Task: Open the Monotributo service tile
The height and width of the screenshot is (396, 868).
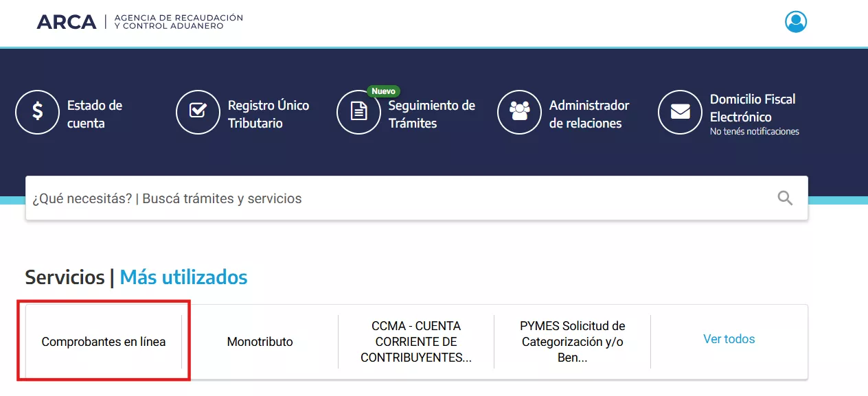Action: [x=259, y=341]
